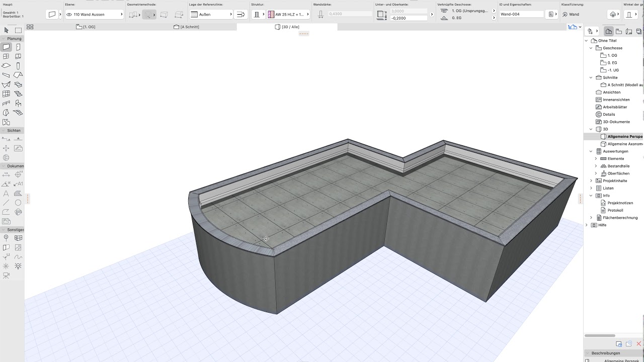Expand the Projektinhalte node
The height and width of the screenshot is (362, 644).
click(591, 180)
